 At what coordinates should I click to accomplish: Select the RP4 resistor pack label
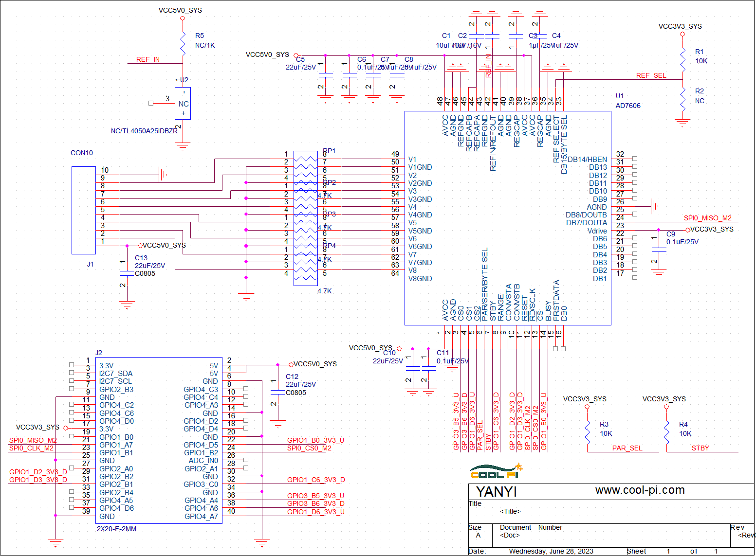pyautogui.click(x=329, y=246)
